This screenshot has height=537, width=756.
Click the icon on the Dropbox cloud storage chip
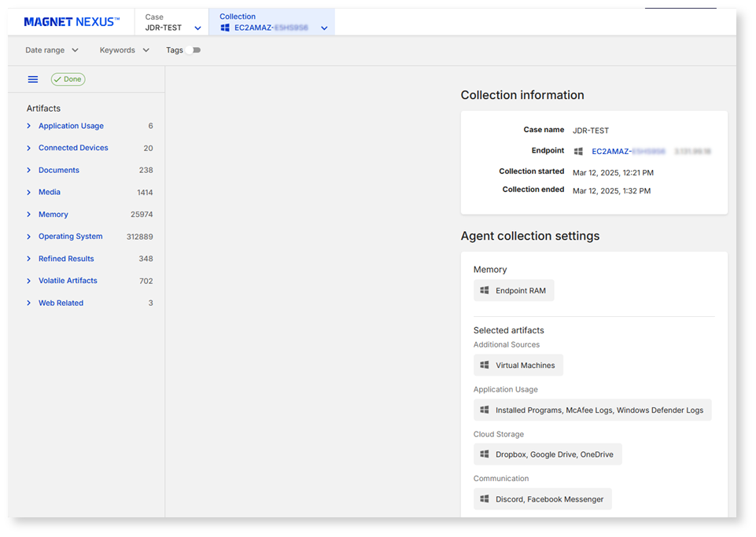485,454
